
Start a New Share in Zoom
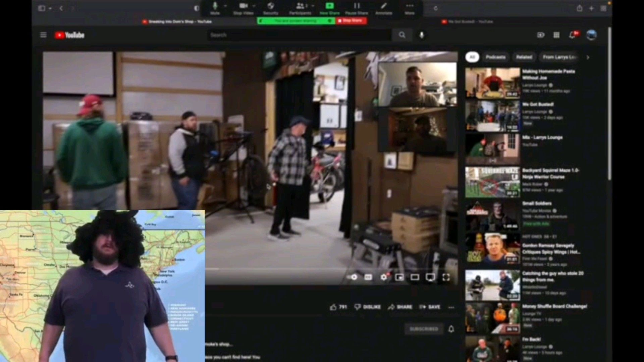330,8
